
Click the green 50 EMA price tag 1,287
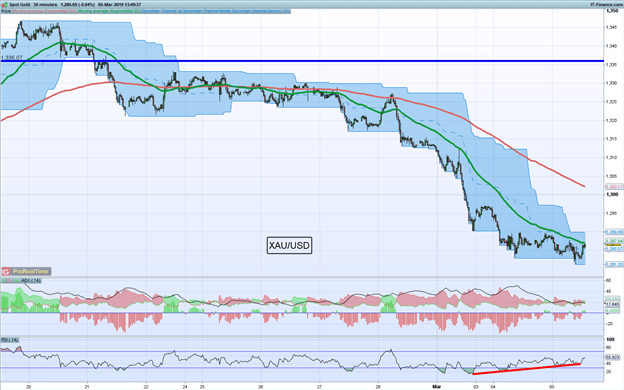[x=614, y=241]
